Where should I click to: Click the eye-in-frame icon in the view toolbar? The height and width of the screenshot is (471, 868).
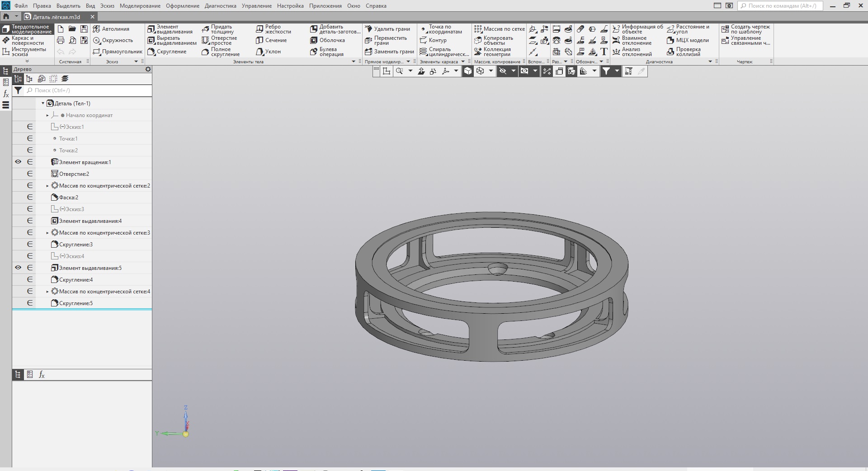524,71
